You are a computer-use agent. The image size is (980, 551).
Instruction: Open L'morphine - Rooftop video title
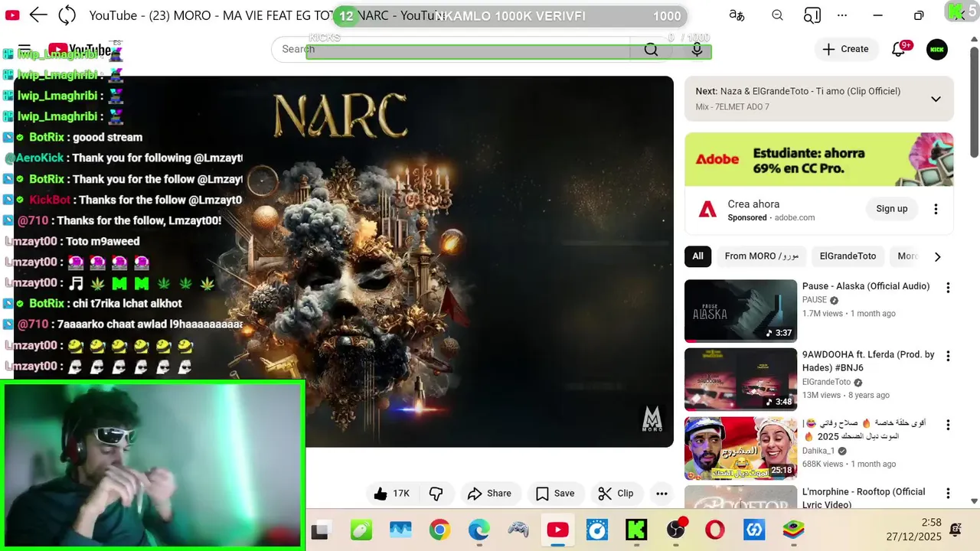(864, 497)
